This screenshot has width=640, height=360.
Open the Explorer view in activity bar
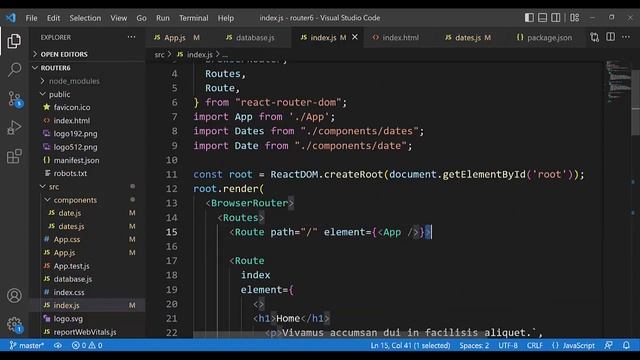point(14,41)
